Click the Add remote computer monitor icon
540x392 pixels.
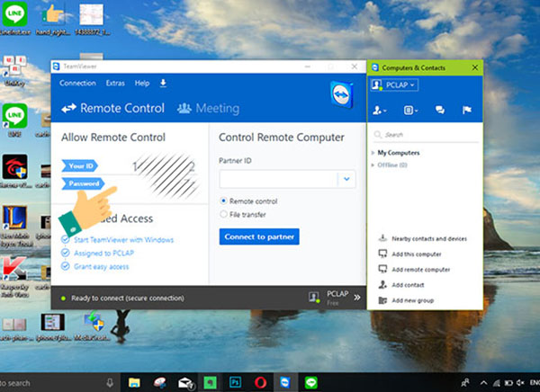pyautogui.click(x=382, y=269)
